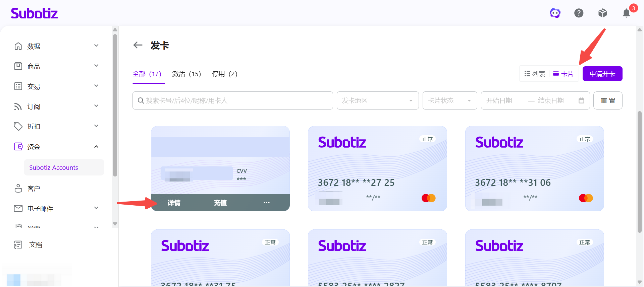Select the 激活 (15) tab
644x287 pixels.
pyautogui.click(x=186, y=74)
